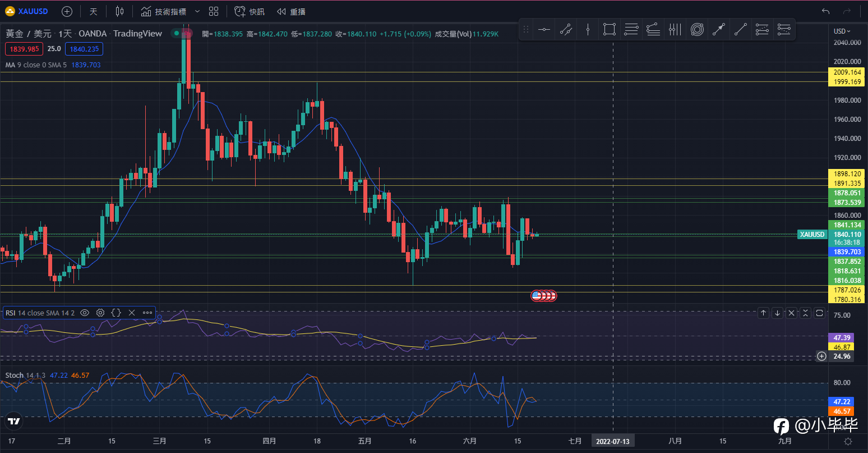
Task: Click the TradingView logo on chart
Action: [14, 421]
